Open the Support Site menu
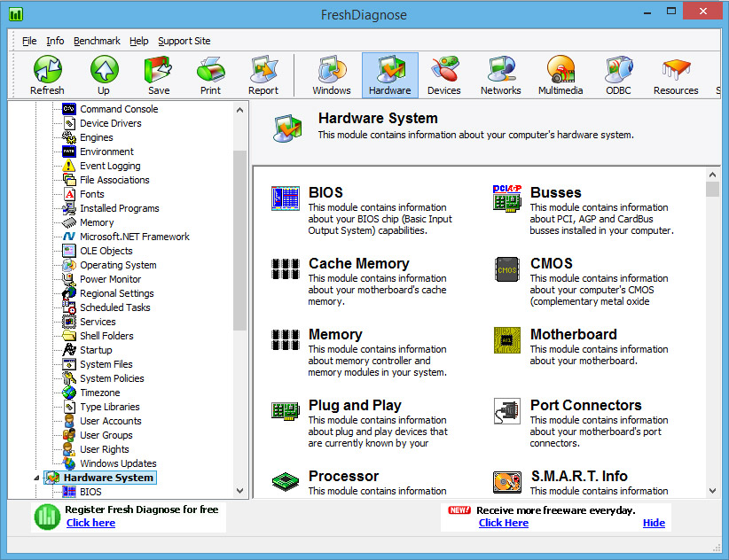The height and width of the screenshot is (560, 729). (x=184, y=41)
